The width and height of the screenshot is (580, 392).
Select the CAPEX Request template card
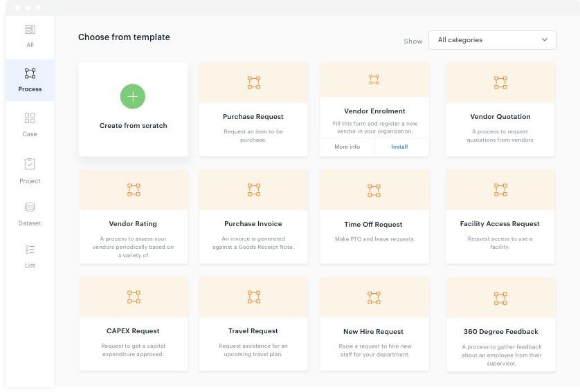click(x=133, y=324)
